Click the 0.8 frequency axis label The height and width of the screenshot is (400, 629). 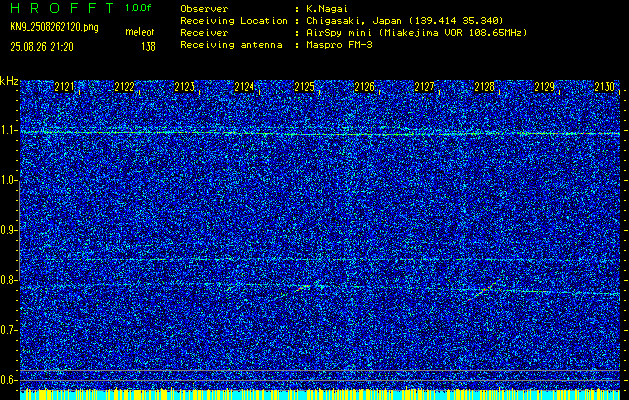[x=7, y=280]
